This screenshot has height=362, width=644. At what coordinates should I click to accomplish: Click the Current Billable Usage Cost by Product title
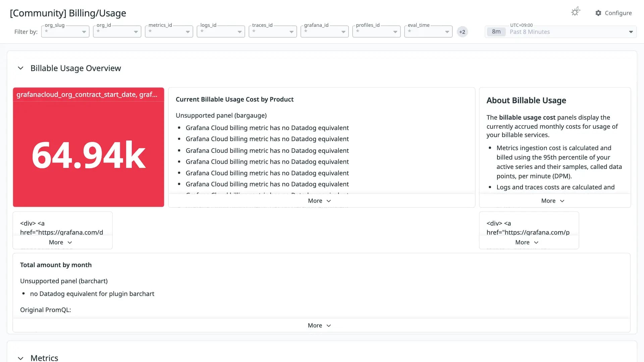point(234,99)
